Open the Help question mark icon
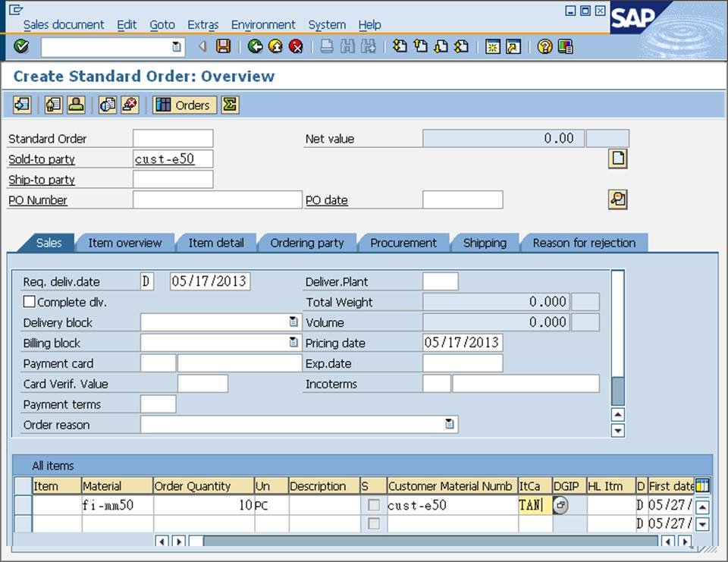 point(544,46)
